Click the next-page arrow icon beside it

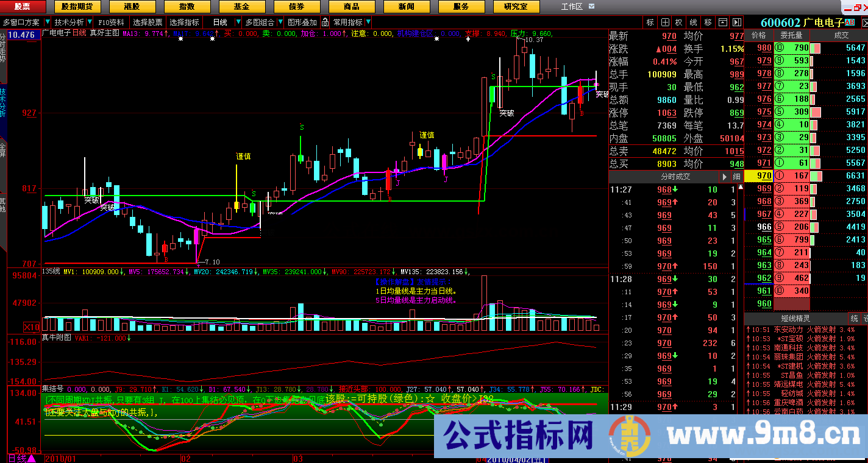[737, 22]
